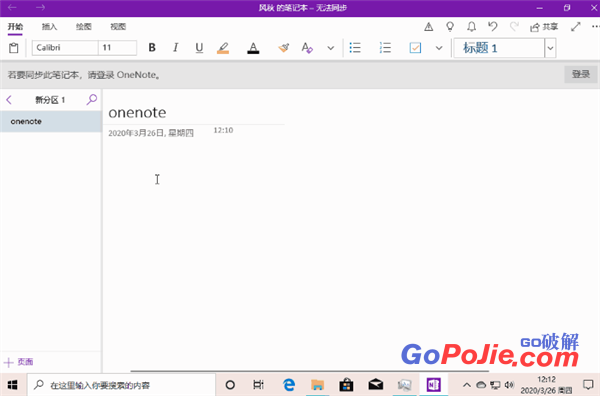The width and height of the screenshot is (600, 396).
Task: Expand more paragraph options chevron
Action: pyautogui.click(x=439, y=48)
